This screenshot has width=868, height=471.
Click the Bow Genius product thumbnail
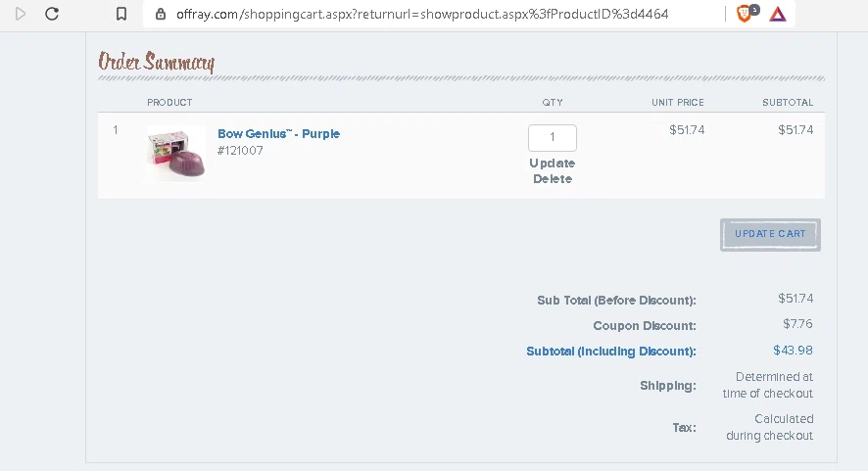pyautogui.click(x=176, y=154)
